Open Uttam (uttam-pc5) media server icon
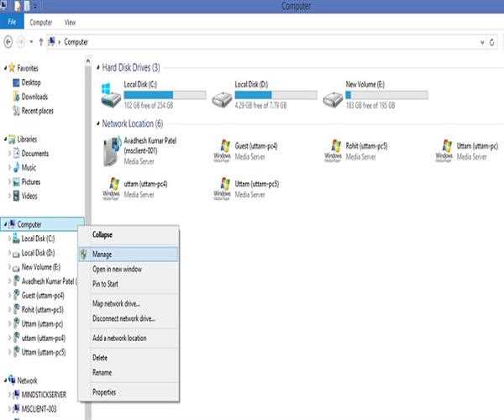 222,189
